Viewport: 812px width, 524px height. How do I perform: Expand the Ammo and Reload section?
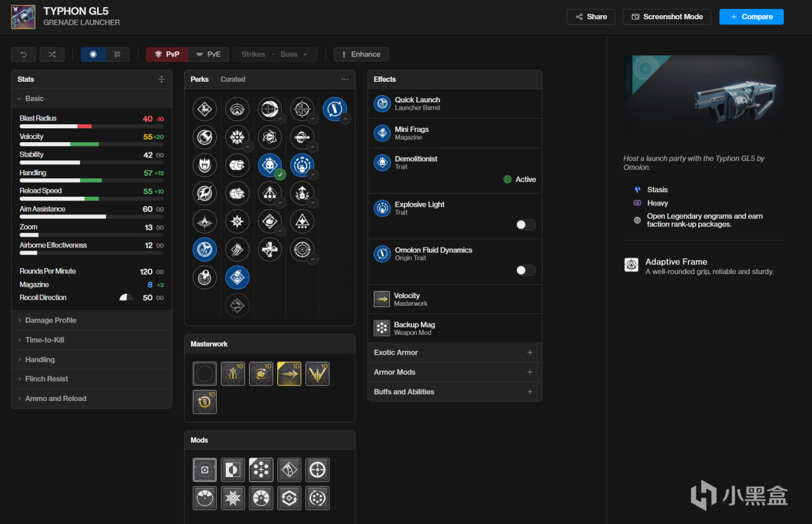tap(91, 398)
